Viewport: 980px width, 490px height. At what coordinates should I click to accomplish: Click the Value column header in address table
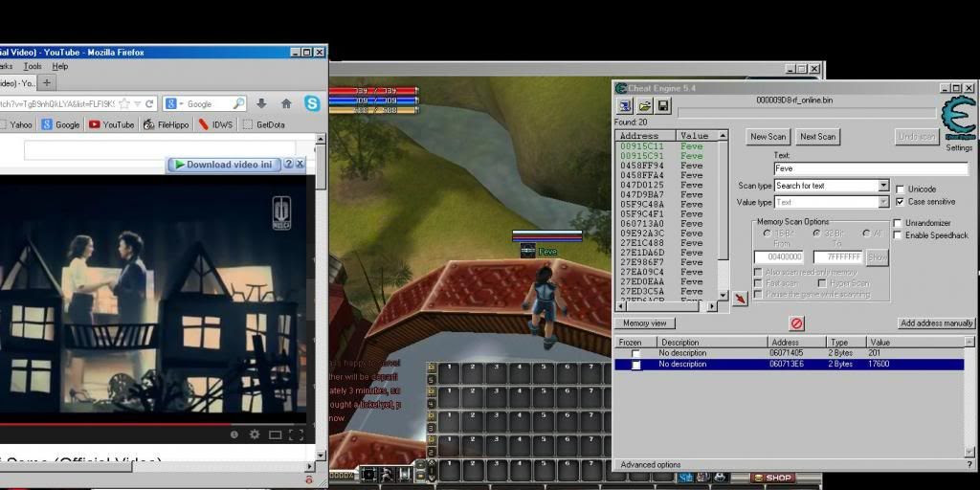pos(916,343)
